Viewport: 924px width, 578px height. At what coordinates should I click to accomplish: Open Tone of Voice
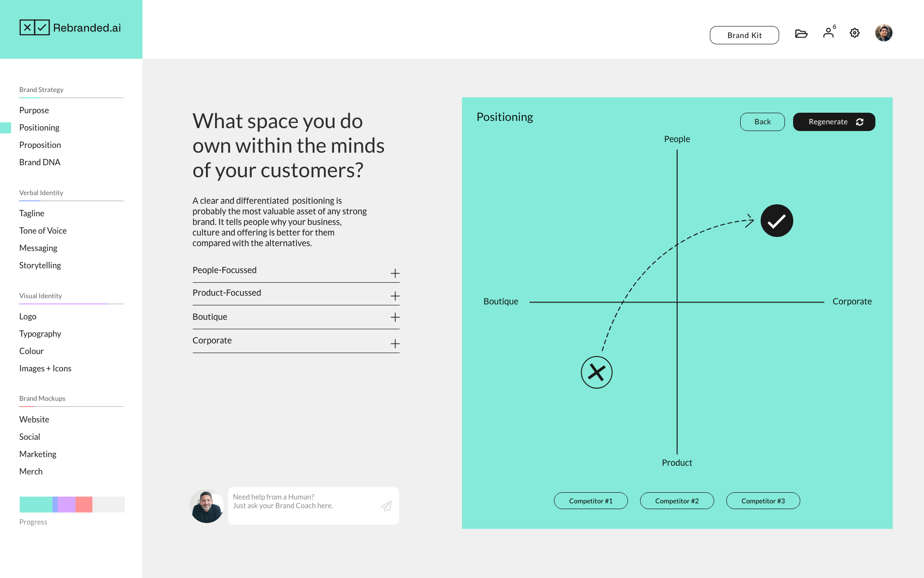(x=43, y=231)
